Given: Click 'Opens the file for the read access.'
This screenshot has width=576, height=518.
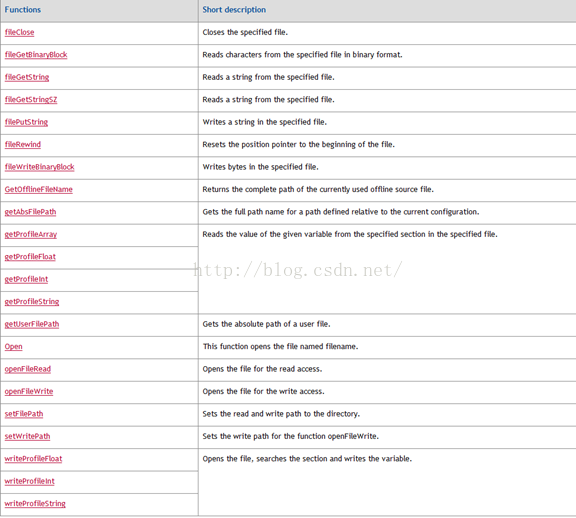Looking at the screenshot, I should point(262,369).
